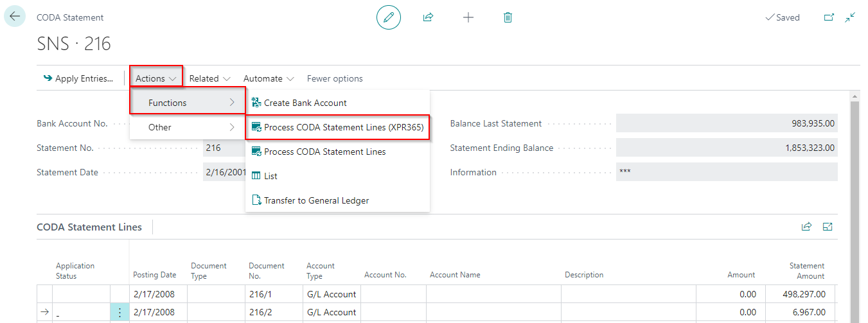Click Statement Ending Balance field 1,853,323.00
Image resolution: width=868 pixels, height=323 pixels.
click(x=727, y=148)
